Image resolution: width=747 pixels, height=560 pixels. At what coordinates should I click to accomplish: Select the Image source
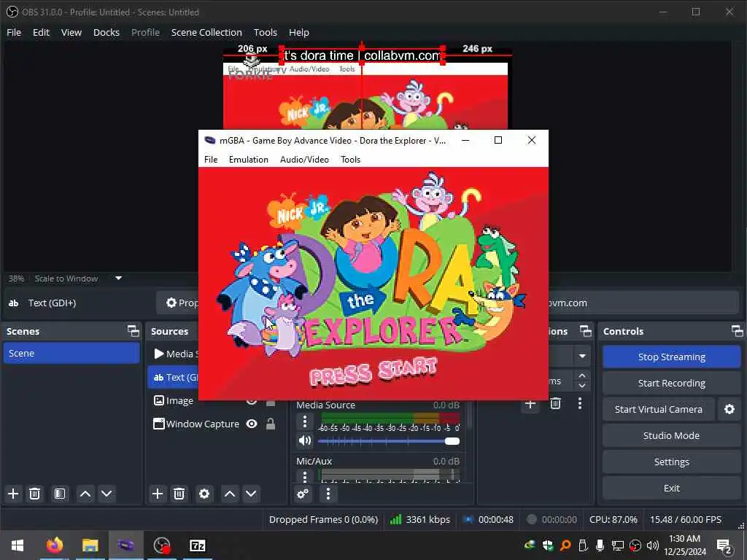click(x=174, y=400)
